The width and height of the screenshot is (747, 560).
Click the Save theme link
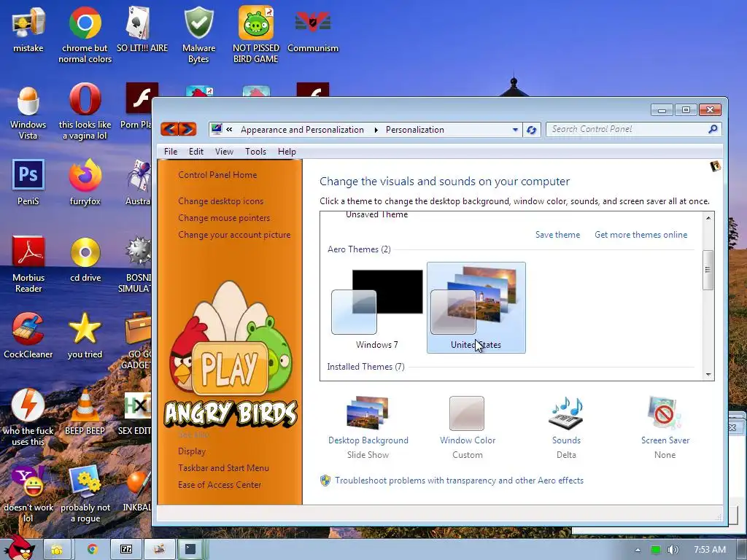click(x=557, y=235)
